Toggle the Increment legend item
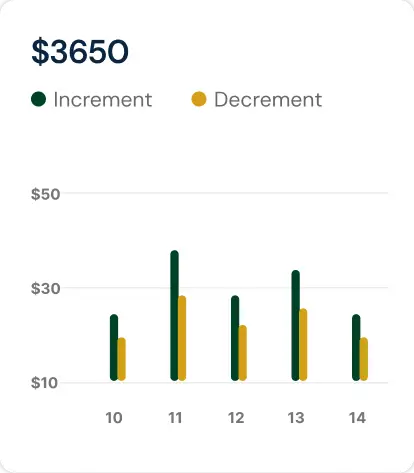414x473 pixels. (x=92, y=99)
